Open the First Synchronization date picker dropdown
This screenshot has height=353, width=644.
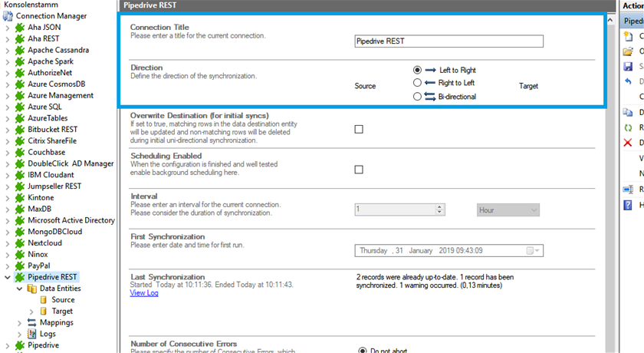pos(534,251)
